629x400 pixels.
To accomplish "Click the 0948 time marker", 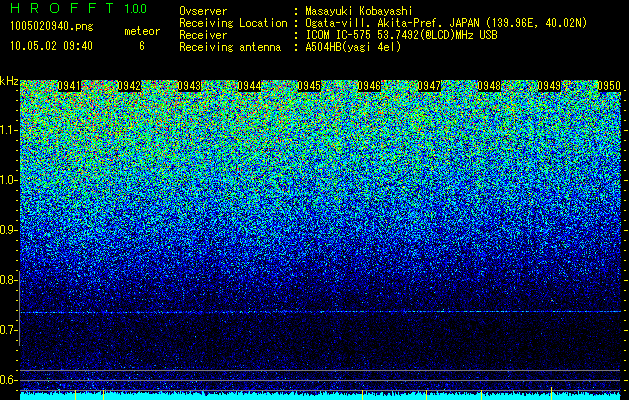I will (489, 86).
